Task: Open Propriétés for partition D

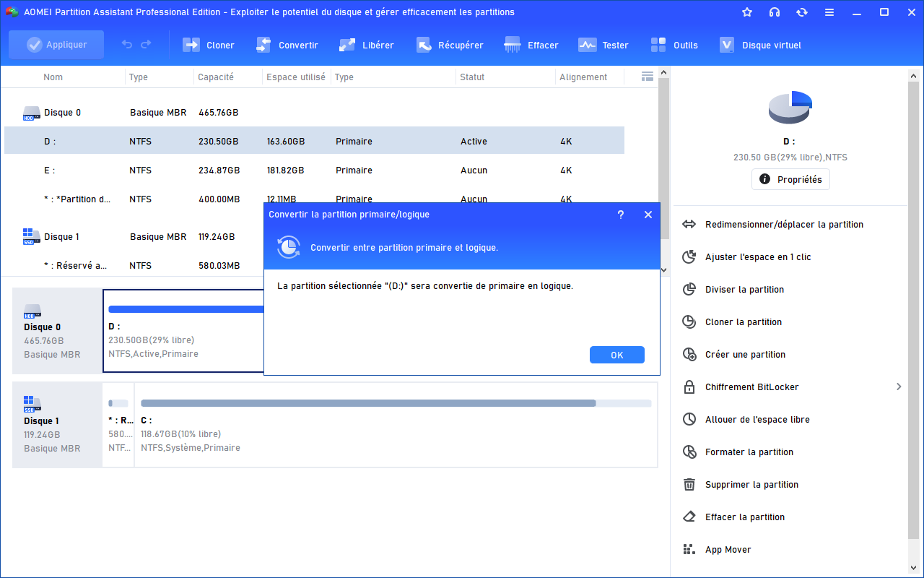Action: pos(790,179)
